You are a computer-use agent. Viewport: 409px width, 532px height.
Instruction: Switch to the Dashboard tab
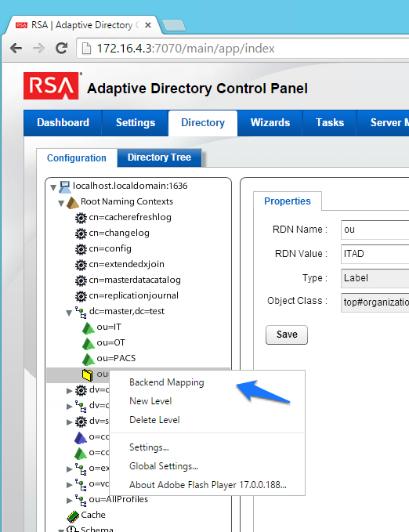click(63, 123)
